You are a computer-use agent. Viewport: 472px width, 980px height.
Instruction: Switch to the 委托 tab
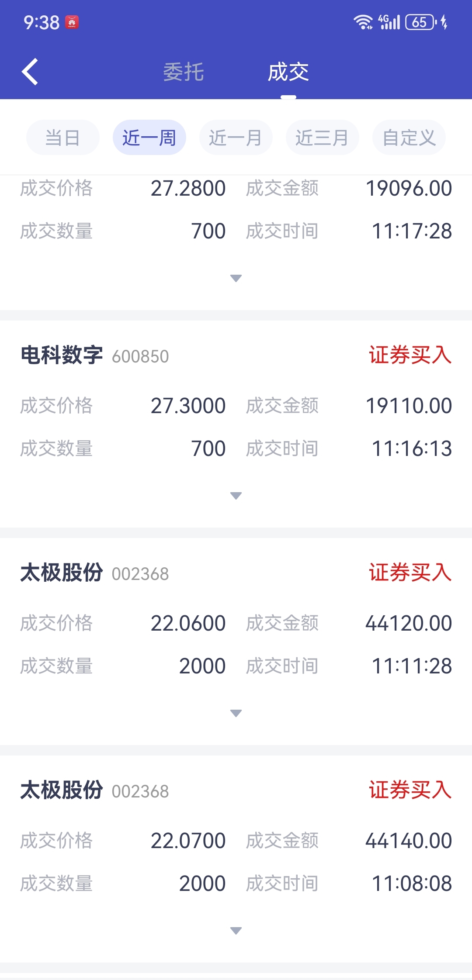[184, 72]
